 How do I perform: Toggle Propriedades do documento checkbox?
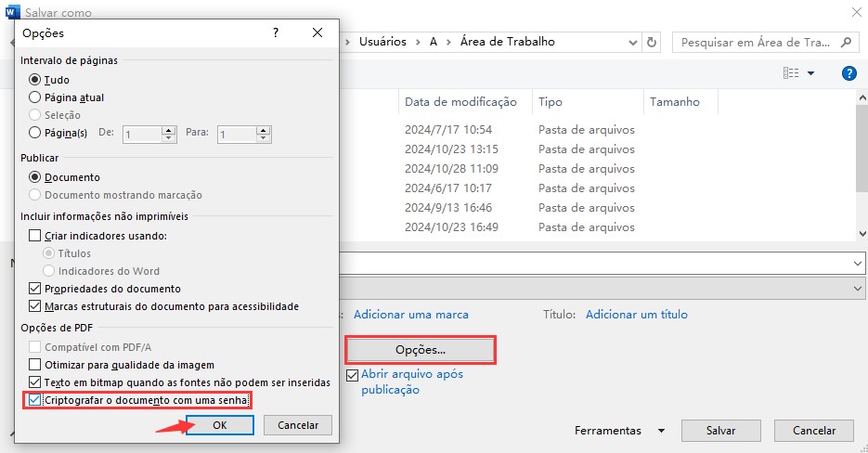pyautogui.click(x=35, y=289)
